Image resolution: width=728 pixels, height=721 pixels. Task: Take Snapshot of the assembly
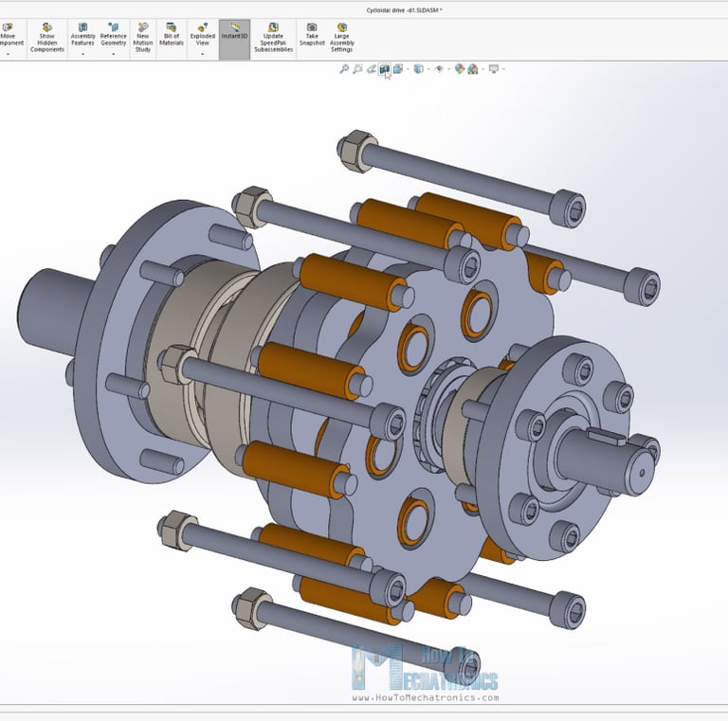(312, 35)
